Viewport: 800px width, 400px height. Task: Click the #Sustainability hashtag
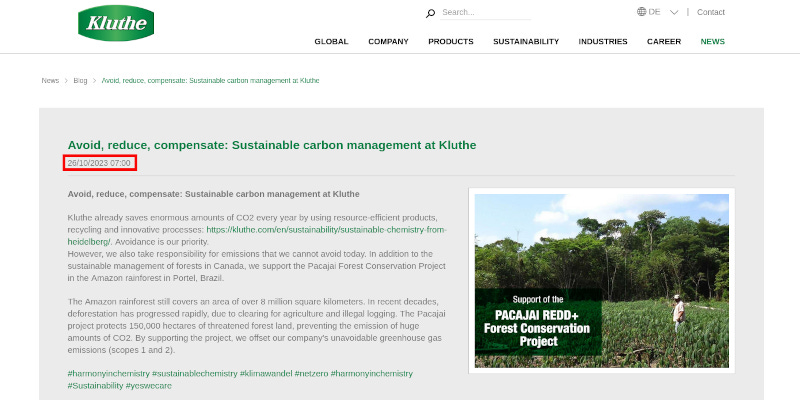pos(95,386)
